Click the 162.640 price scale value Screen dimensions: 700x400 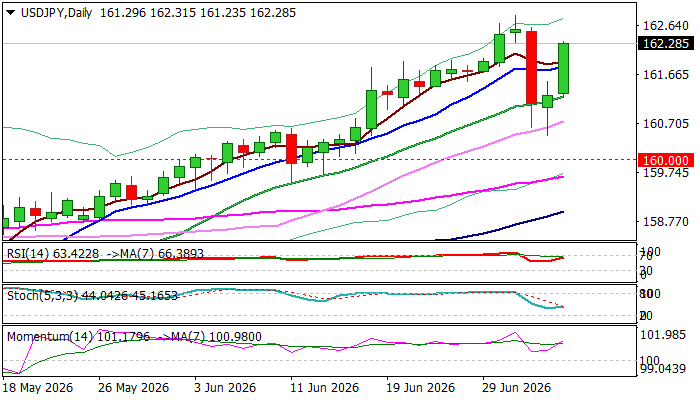665,25
